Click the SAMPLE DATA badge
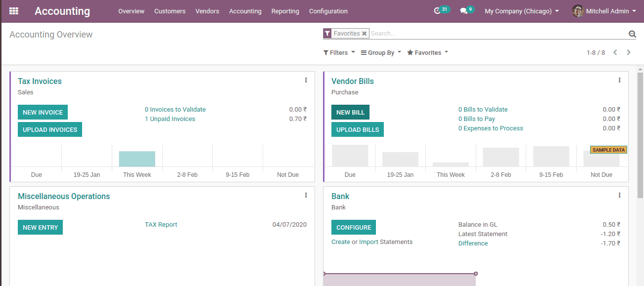 point(608,150)
